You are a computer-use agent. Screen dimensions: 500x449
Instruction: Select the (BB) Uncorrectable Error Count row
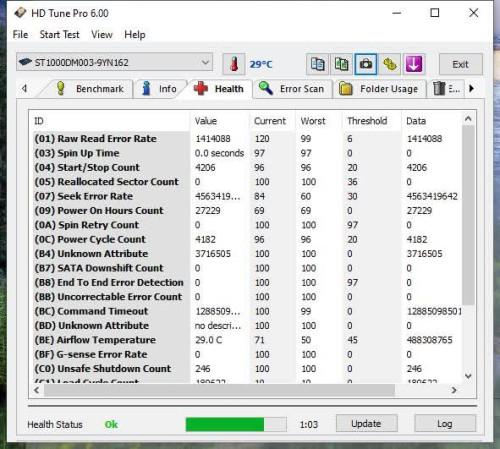(246, 297)
